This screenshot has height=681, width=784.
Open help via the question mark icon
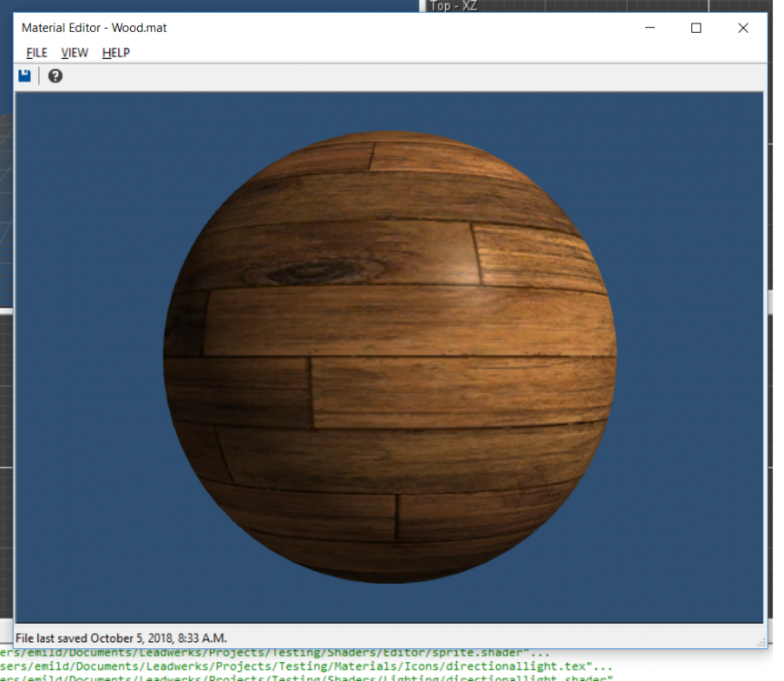[x=55, y=76]
